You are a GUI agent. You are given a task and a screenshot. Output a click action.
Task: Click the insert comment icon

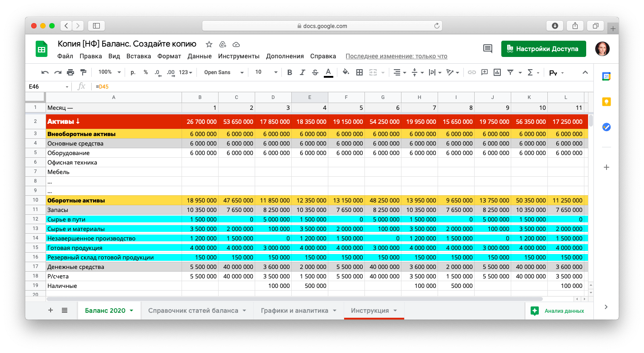click(485, 72)
